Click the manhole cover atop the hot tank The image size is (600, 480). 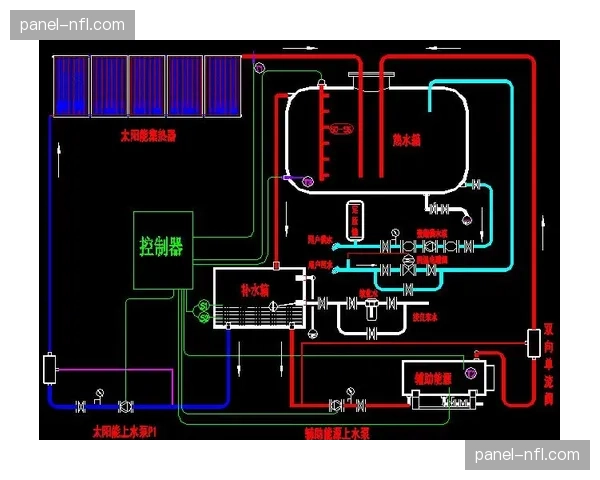point(364,76)
